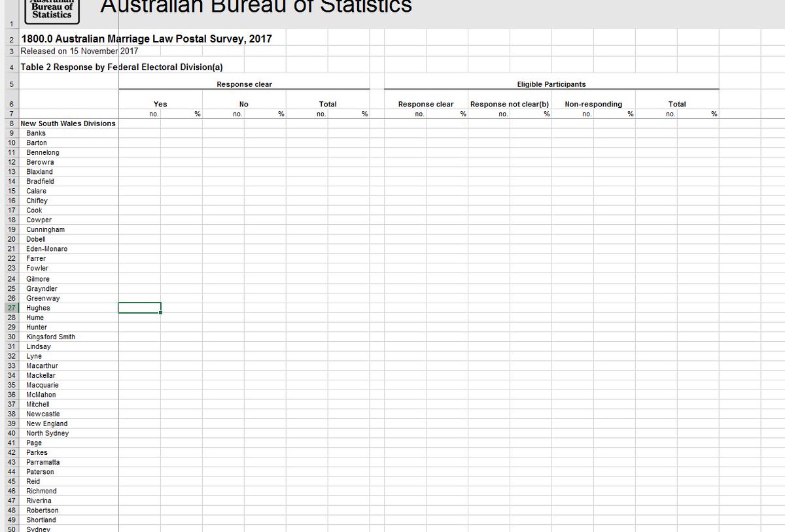Viewport: 785px width, 532px height.
Task: Click the 'Response not clear(b)' column heading
Action: 510,104
